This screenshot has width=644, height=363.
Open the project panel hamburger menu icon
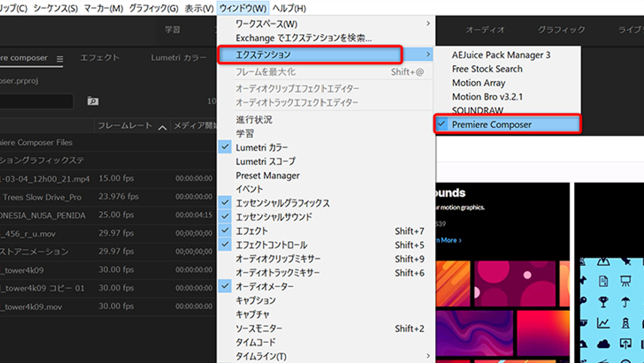point(60,59)
